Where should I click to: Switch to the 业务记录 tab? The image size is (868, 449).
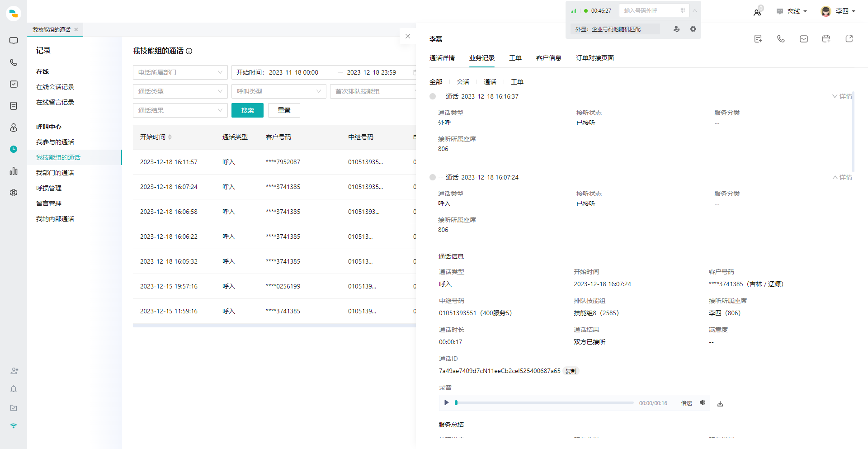pos(482,58)
